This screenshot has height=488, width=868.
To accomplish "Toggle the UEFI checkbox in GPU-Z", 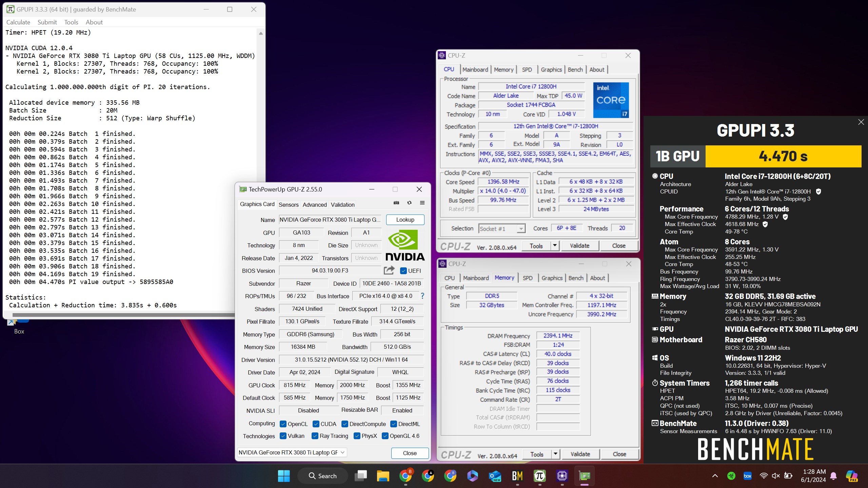I will pyautogui.click(x=403, y=270).
